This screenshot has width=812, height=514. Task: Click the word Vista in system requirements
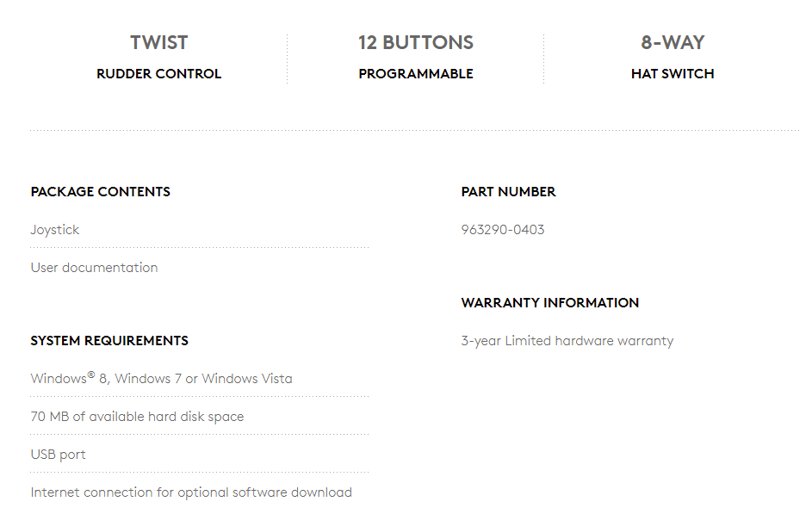tap(276, 379)
